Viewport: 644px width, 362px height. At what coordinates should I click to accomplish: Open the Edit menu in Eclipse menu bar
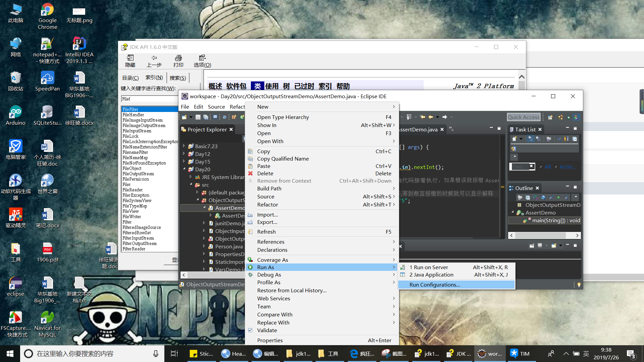coord(198,107)
